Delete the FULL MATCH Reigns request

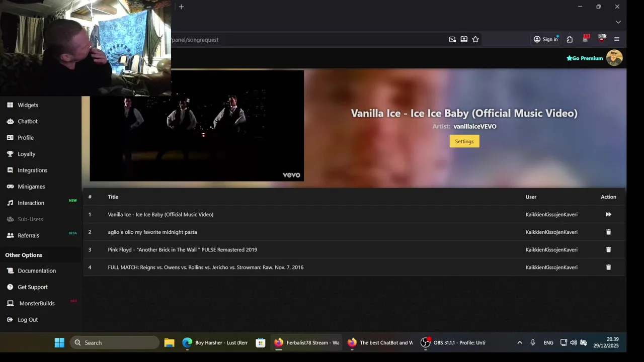point(608,267)
